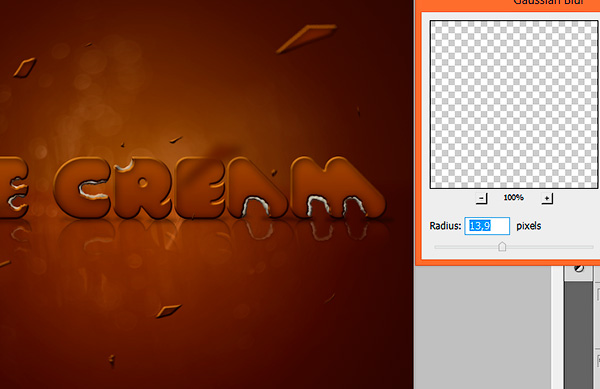Click the Radius slider handle
600x389 pixels.
tap(502, 247)
